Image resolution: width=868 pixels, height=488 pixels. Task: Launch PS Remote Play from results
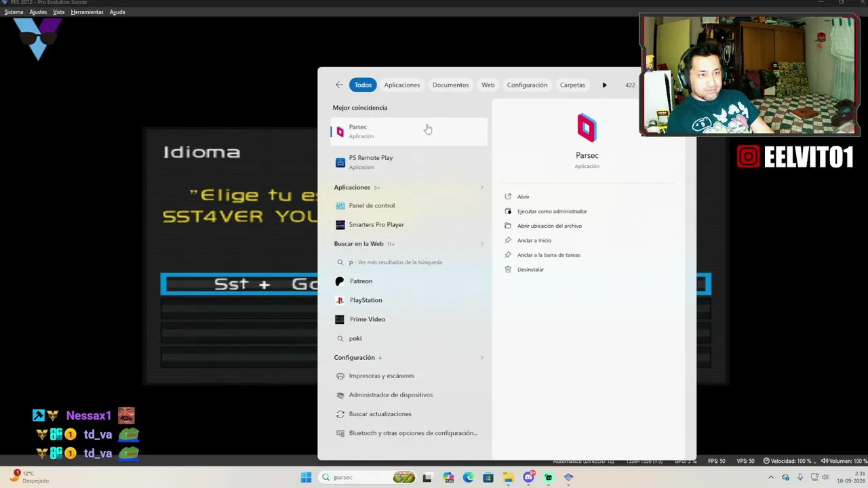(x=409, y=162)
